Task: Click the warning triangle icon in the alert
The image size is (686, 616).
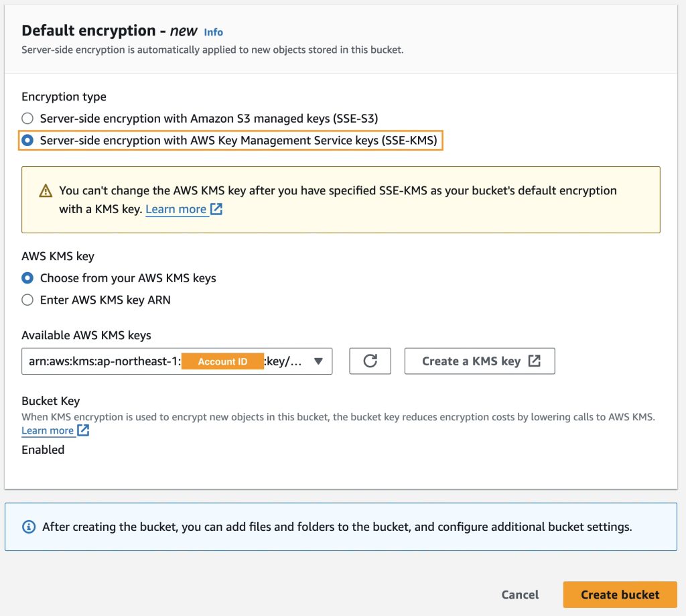Action: [45, 191]
